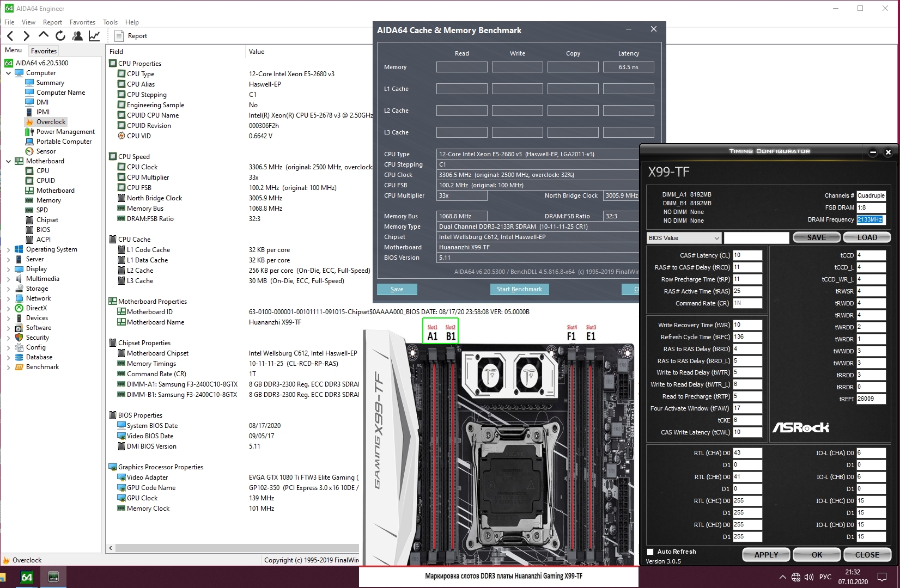Select the Sensor icon in tree
This screenshot has height=588, width=900.
29,151
